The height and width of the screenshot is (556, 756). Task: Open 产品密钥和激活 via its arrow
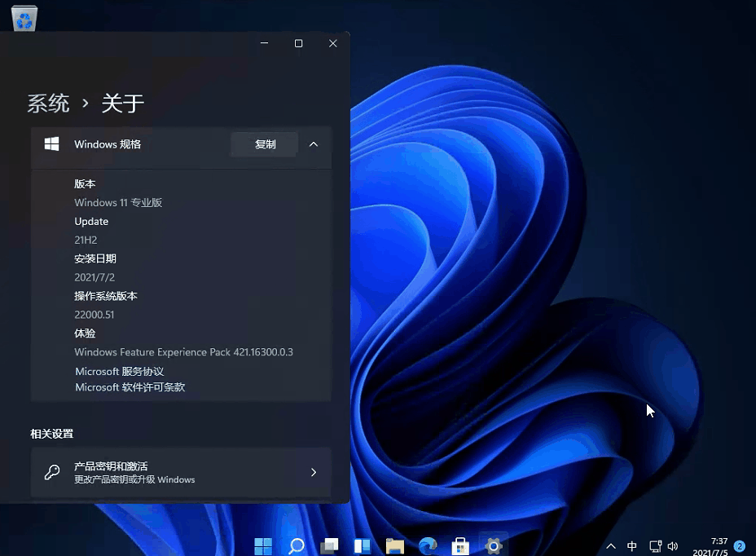314,471
